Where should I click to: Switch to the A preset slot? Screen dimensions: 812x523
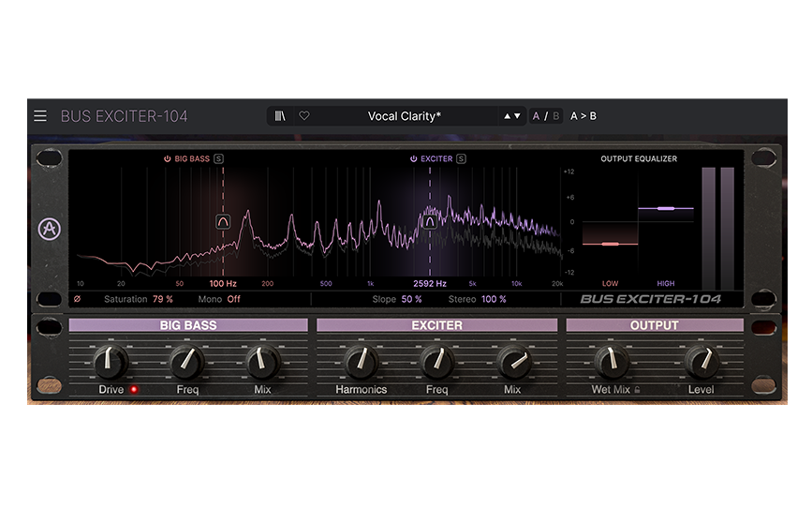537,116
